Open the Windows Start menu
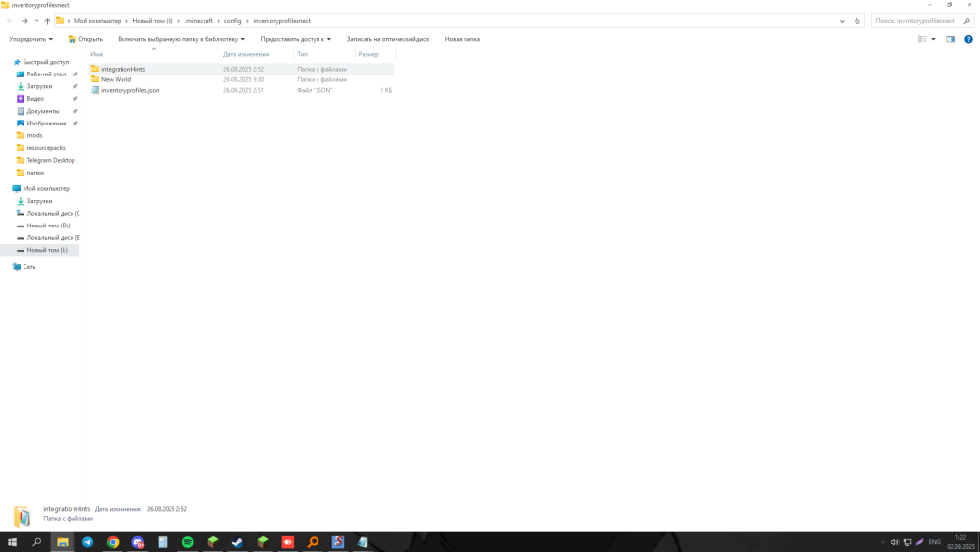980x552 pixels. coord(12,542)
